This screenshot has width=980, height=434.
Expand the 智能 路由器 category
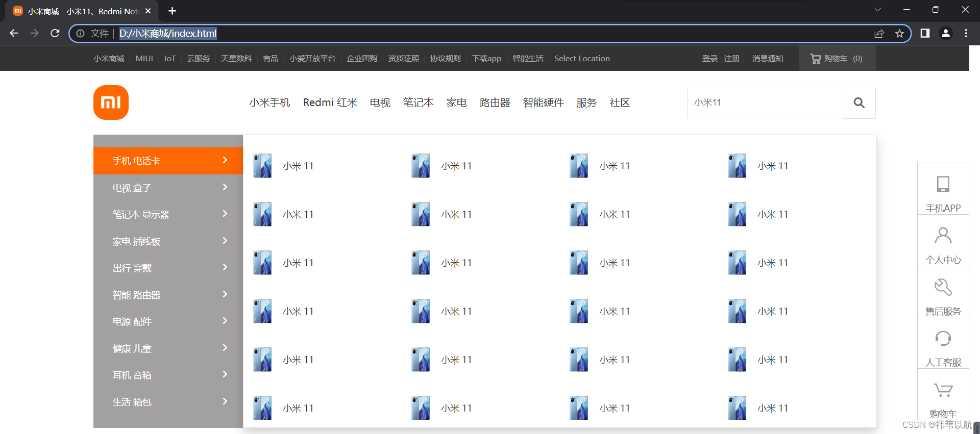(168, 295)
